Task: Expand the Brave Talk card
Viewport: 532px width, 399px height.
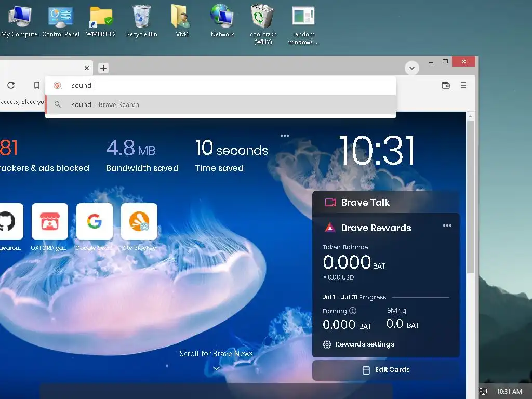Action: pos(385,203)
